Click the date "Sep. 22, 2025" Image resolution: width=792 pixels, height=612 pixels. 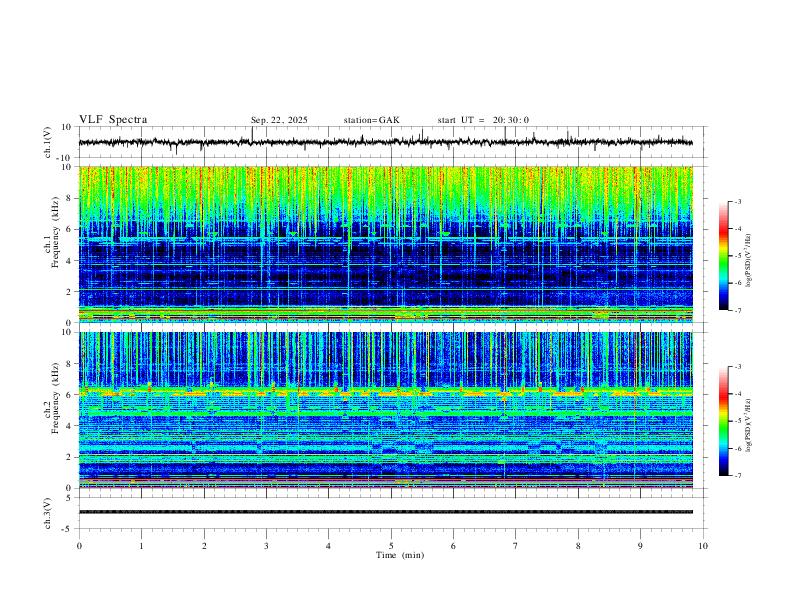tap(279, 120)
